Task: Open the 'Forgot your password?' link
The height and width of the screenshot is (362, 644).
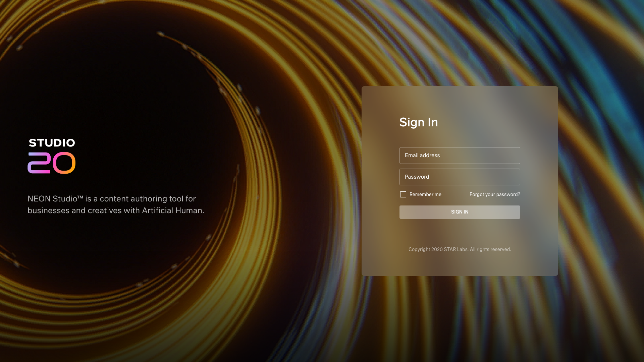Action: point(494,194)
